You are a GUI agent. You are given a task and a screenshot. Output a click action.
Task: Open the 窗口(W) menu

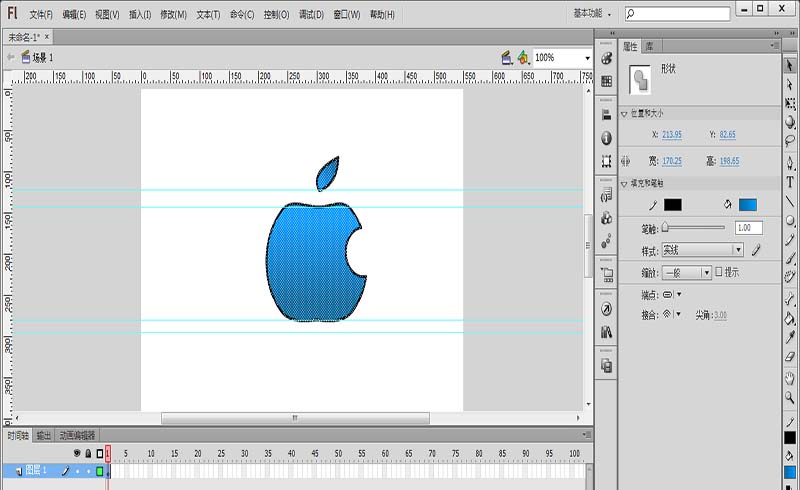[x=347, y=15]
